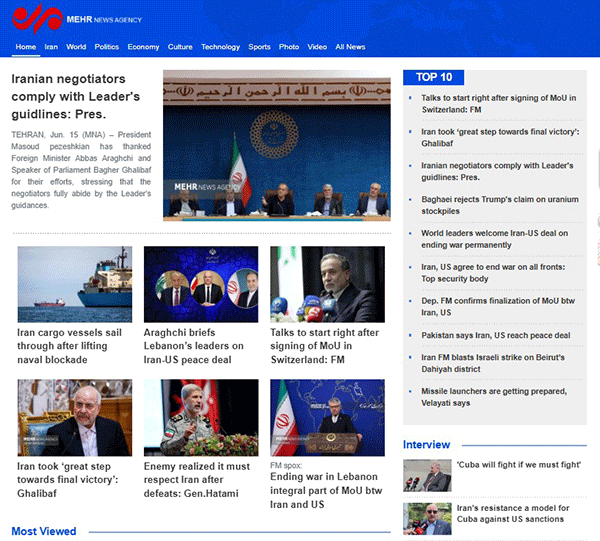This screenshot has height=541, width=600.
Task: Open 'Iran FM blasts Israeli strike on Beirut's Dahiyah'
Action: (493, 363)
